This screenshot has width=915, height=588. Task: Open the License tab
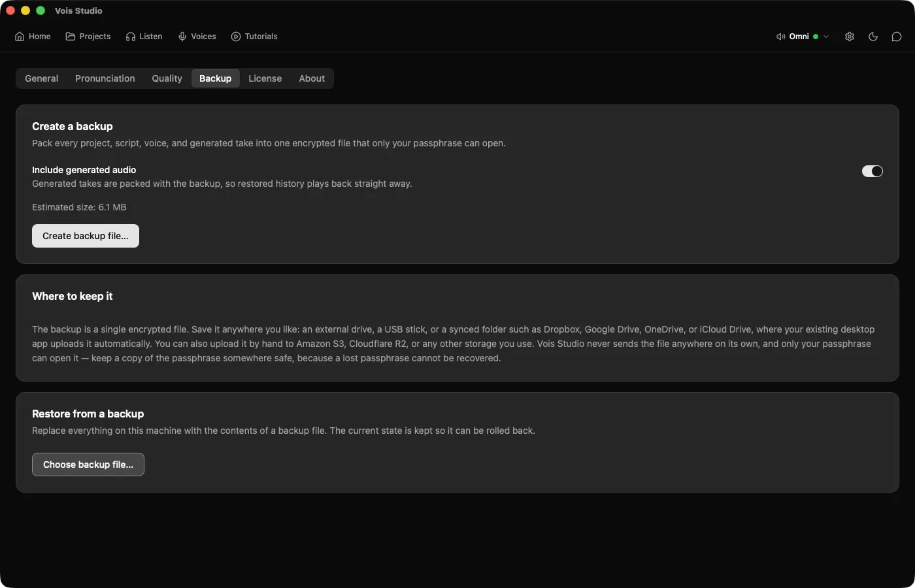pos(265,78)
